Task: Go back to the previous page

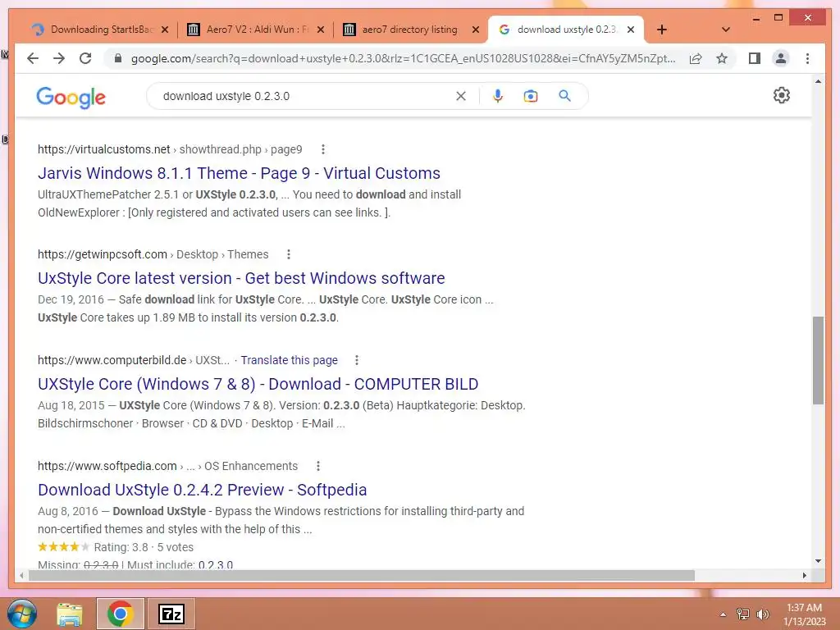Action: pos(33,58)
